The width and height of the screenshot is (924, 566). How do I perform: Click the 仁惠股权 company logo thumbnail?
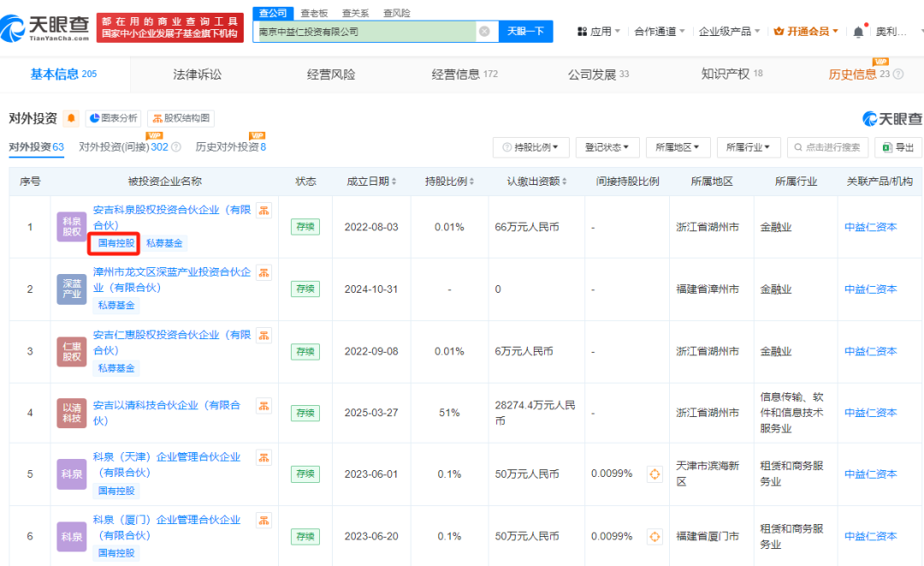pyautogui.click(x=71, y=351)
